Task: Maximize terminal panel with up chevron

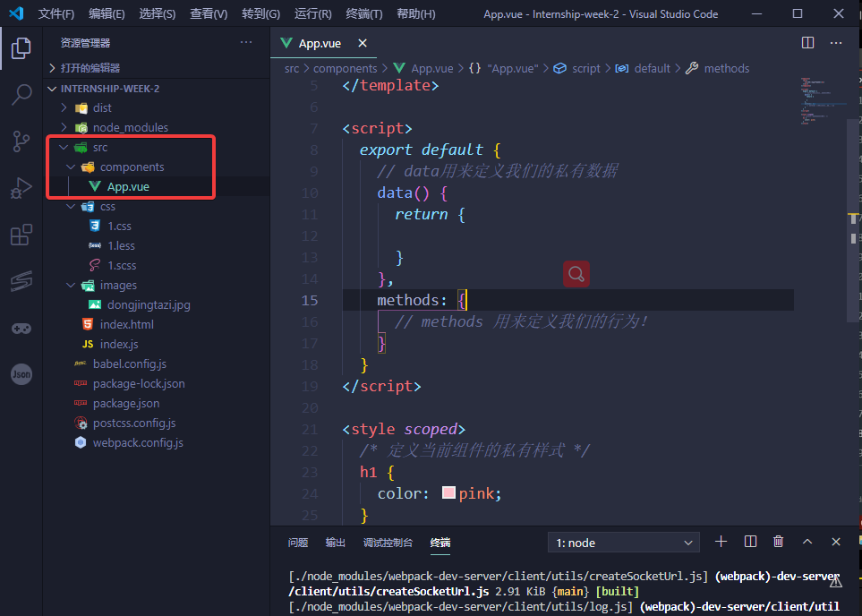Action: coord(807,542)
